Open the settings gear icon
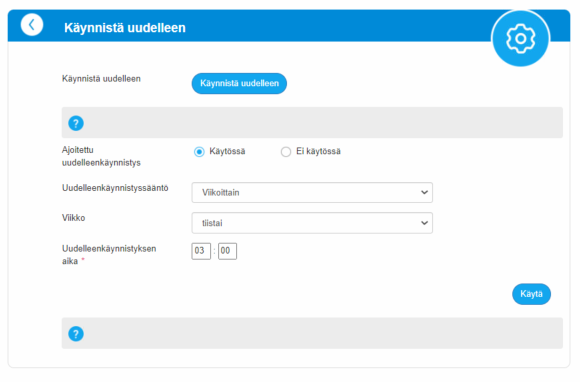Image resolution: width=580 pixels, height=382 pixels. (x=520, y=38)
